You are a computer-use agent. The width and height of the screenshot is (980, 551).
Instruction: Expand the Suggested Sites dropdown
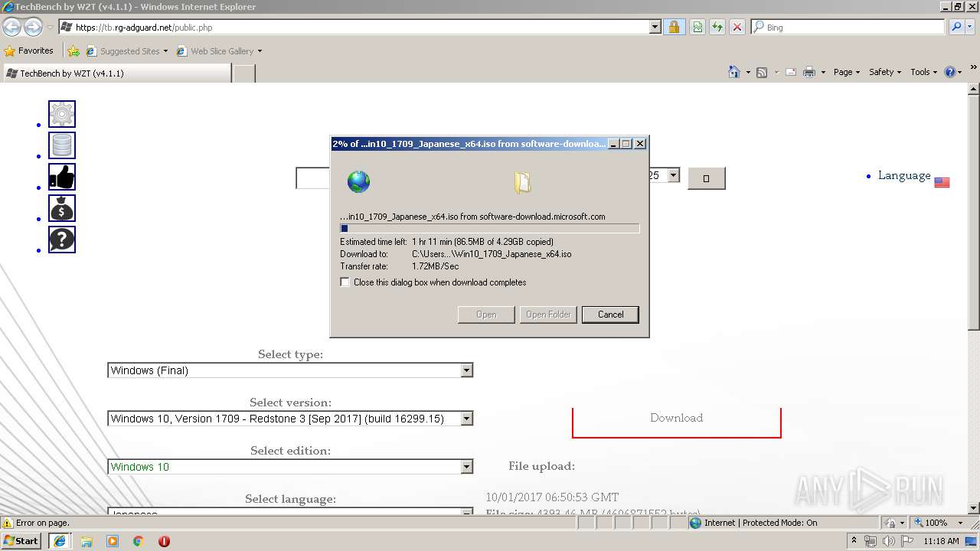(x=165, y=51)
